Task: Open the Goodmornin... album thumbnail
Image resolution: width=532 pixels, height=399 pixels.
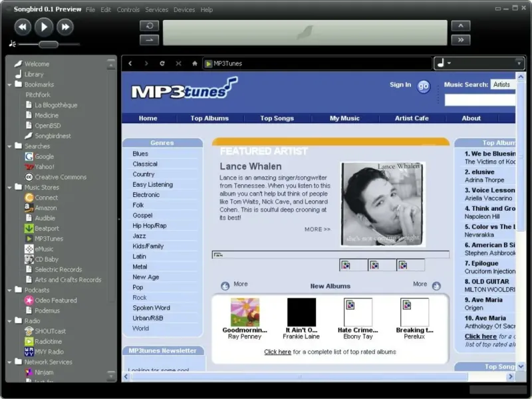Action: (245, 312)
